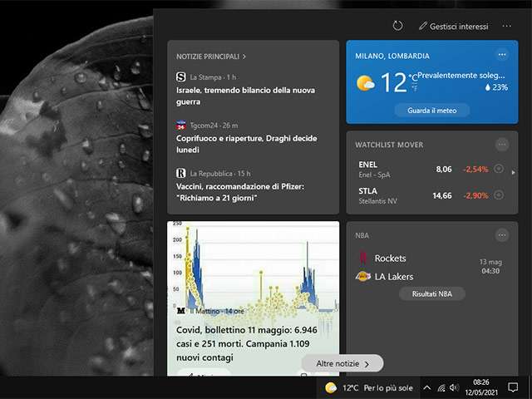532x399 pixels.
Task: Click the add icon next to ENEL
Action: pyautogui.click(x=499, y=169)
